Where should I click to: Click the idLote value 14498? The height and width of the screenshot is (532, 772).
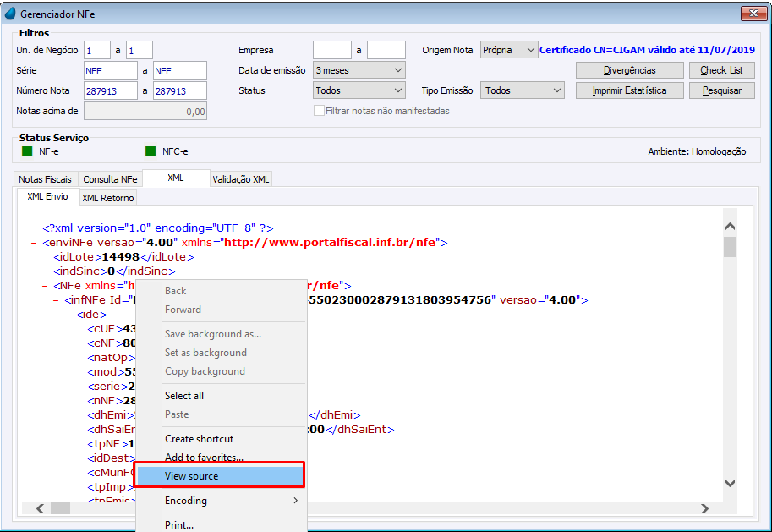click(121, 257)
